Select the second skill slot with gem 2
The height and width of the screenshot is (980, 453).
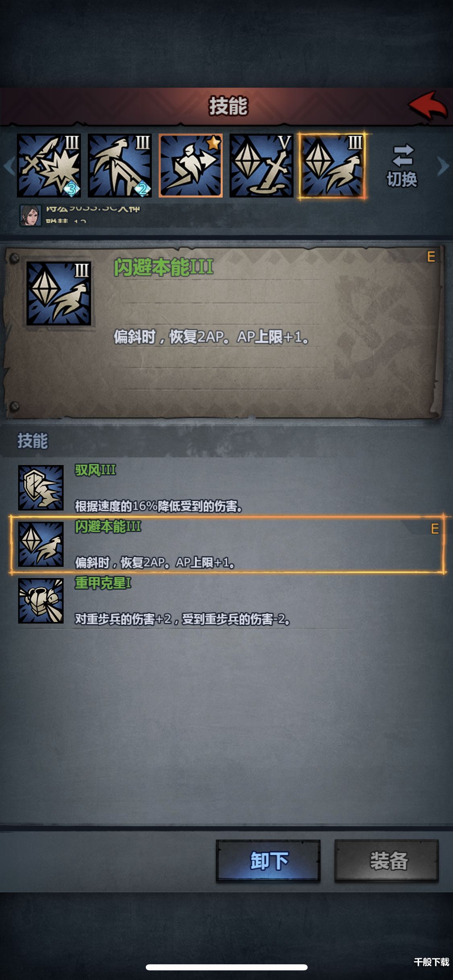click(120, 166)
